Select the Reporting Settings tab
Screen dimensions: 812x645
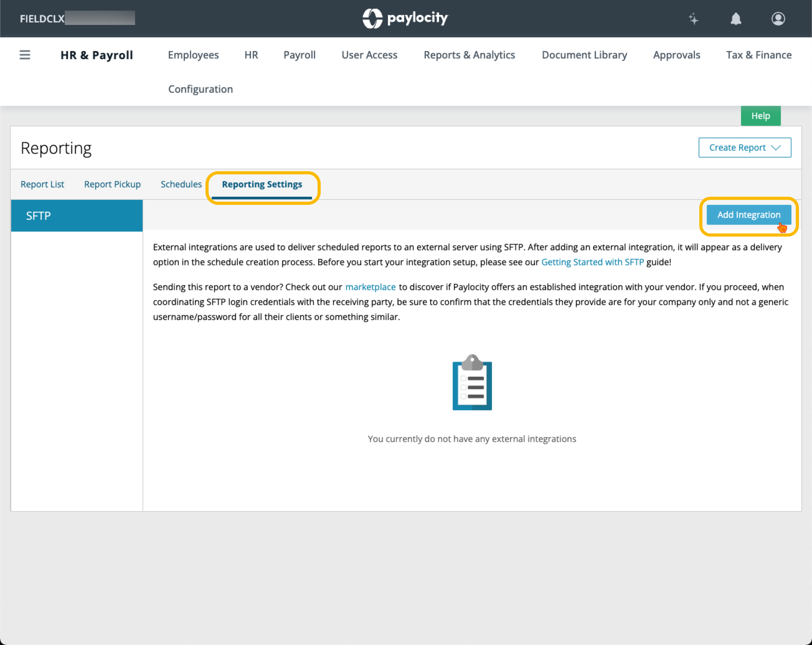(x=262, y=184)
